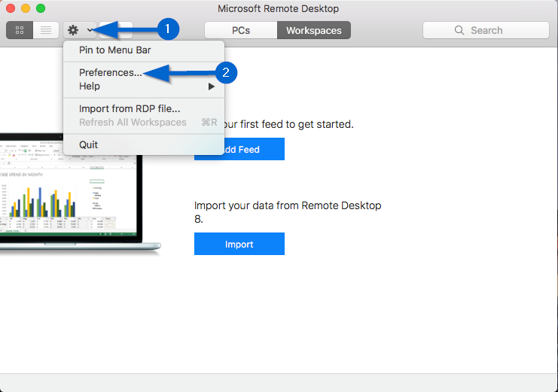
Task: Click the blue Import button
Action: pos(239,244)
